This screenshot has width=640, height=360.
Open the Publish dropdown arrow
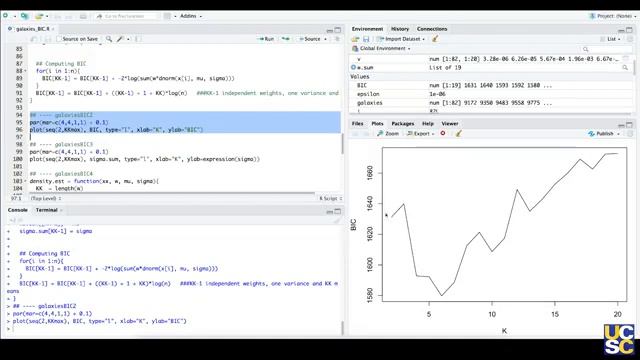coord(618,134)
